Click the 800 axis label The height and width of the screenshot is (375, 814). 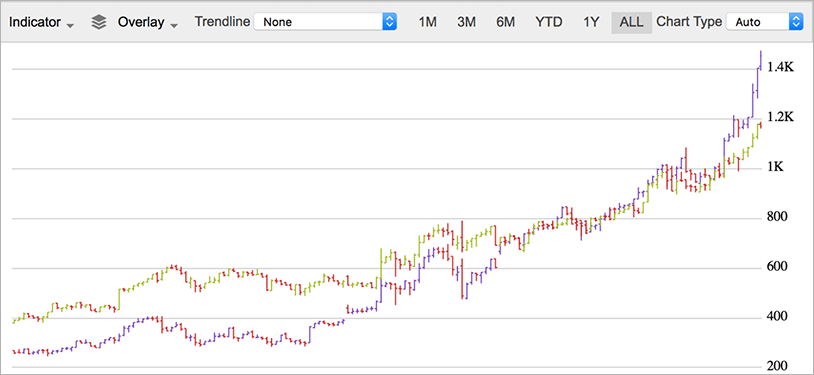coord(777,217)
